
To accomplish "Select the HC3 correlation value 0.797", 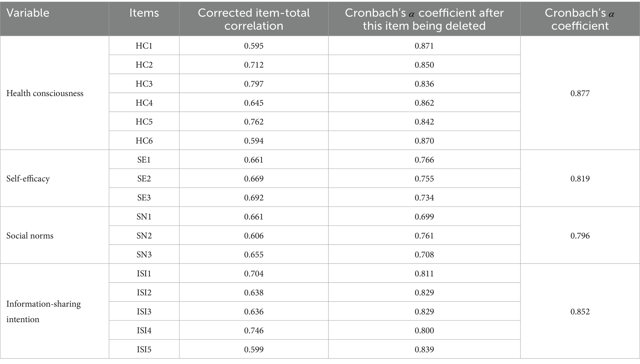I will point(254,84).
